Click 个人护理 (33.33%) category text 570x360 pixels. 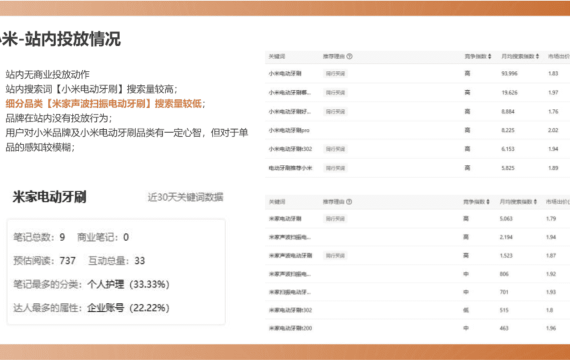click(128, 284)
